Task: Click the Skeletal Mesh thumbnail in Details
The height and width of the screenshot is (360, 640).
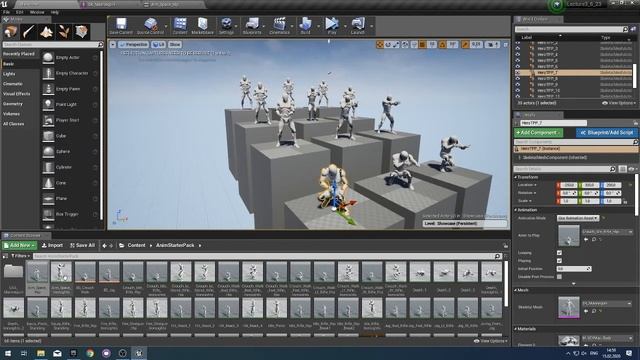Action: tap(569, 307)
